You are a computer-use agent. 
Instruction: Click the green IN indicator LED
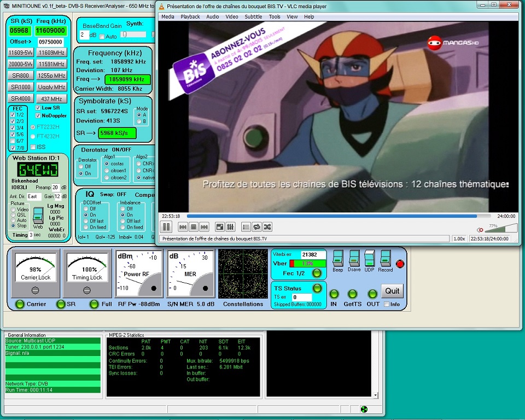(334, 294)
